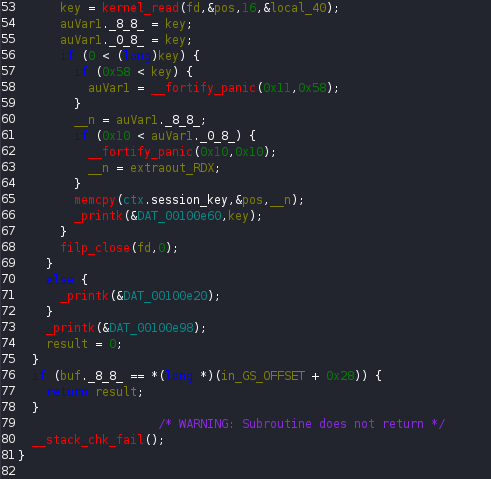Open DAT_00100e20 reference

(165, 296)
